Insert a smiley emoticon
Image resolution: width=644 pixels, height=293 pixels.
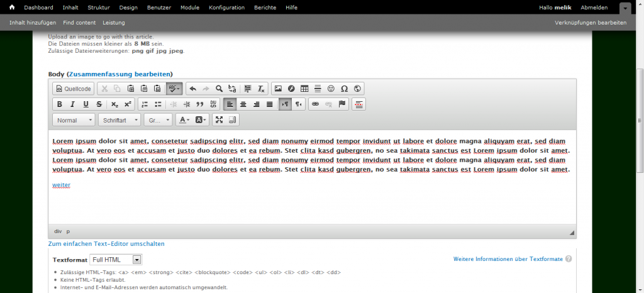331,89
